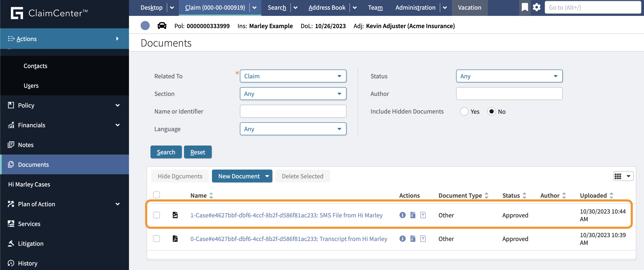This screenshot has width=644, height=270.
Task: Open the Transcript from Hi Marley document link
Action: (288, 239)
